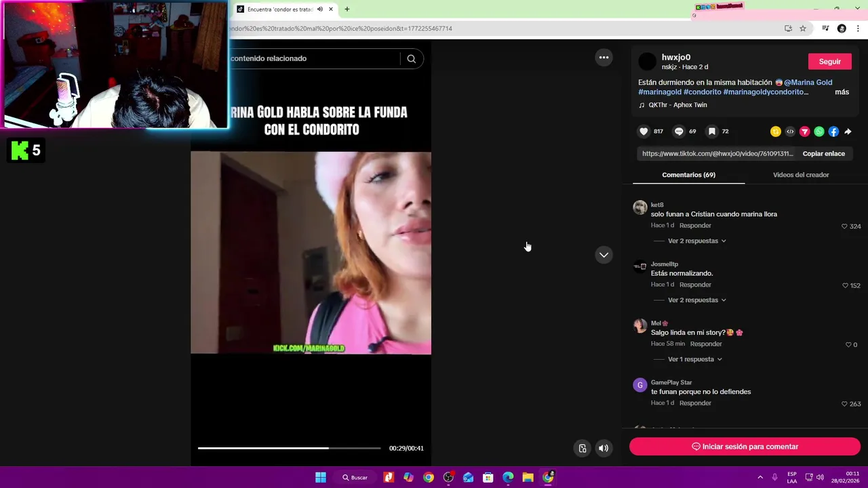Image resolution: width=868 pixels, height=488 pixels.
Task: Select the TikTok browser tab 'Encuentra condor es tratado'
Action: 279,9
